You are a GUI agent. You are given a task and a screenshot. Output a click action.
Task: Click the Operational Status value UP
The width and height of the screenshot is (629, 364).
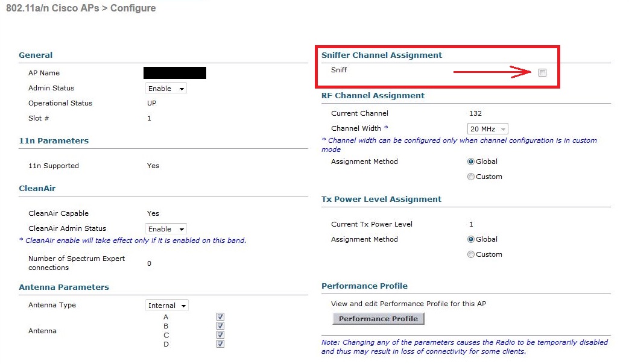[152, 103]
